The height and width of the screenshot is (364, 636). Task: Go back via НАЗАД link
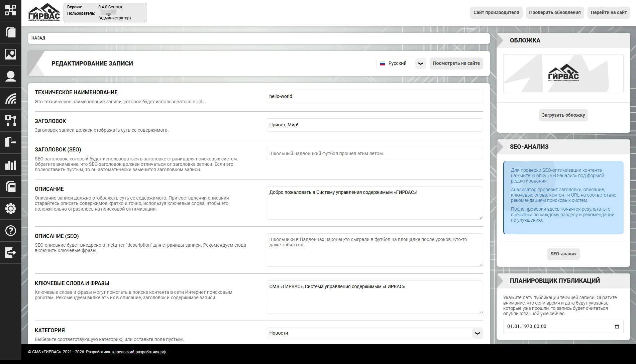(x=38, y=38)
